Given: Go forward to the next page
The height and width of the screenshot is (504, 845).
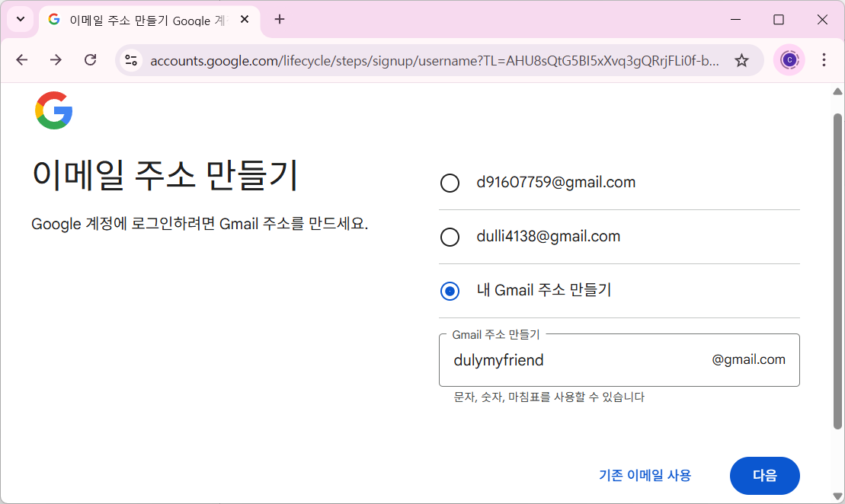Looking at the screenshot, I should [x=56, y=60].
